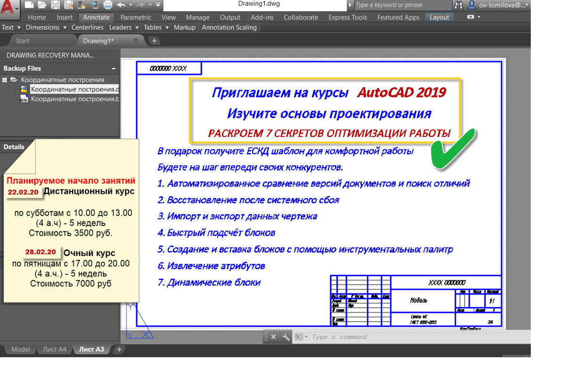Add a new drawing tab with plus
Image resolution: width=588 pixels, height=369 pixels.
click(x=154, y=41)
